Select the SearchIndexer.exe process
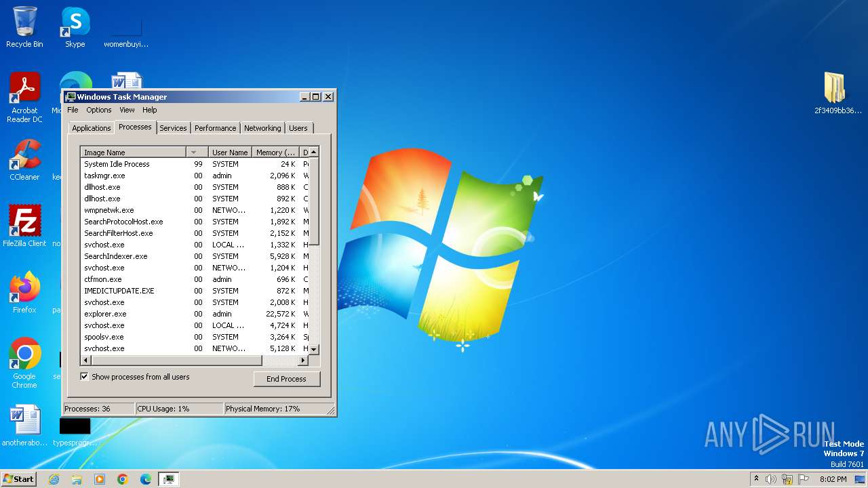The width and height of the screenshot is (868, 488). [x=195, y=256]
